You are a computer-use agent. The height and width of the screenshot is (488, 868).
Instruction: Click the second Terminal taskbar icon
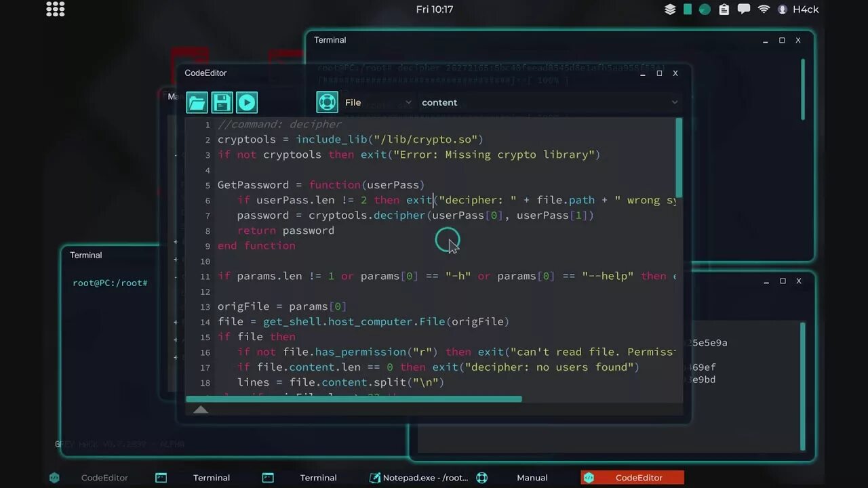click(268, 478)
